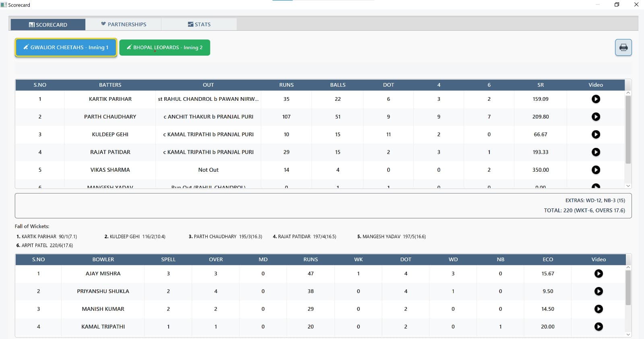This screenshot has width=644, height=339.
Task: Click the SPELL column header
Action: (168, 259)
